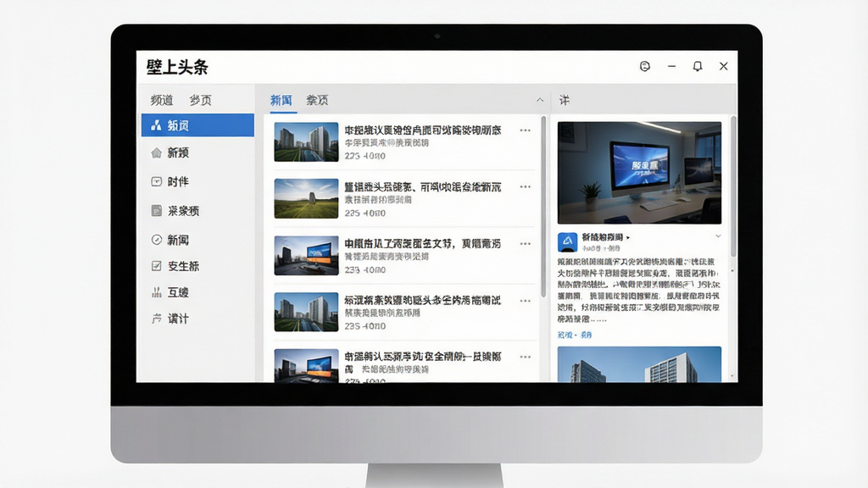Open the feedback smiley icon in title bar

pyautogui.click(x=645, y=66)
